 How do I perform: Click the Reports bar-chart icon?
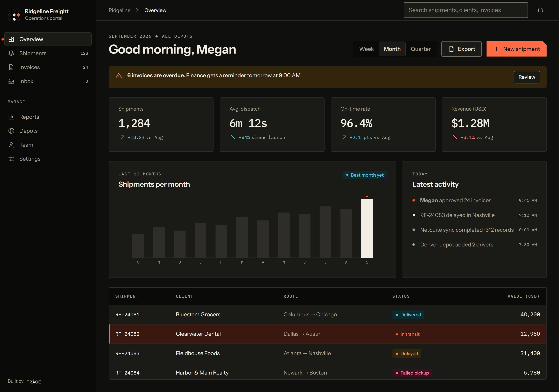point(11,117)
